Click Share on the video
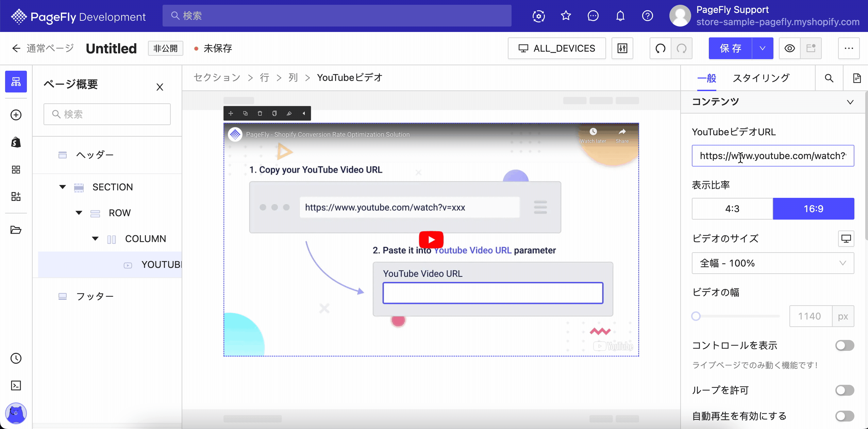This screenshot has height=429, width=868. [x=622, y=136]
